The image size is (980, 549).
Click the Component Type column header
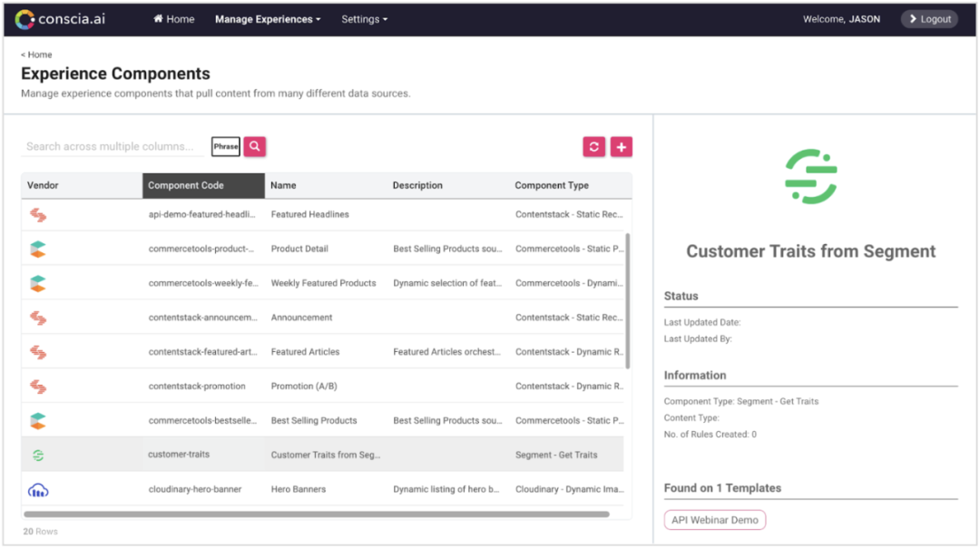click(x=552, y=186)
